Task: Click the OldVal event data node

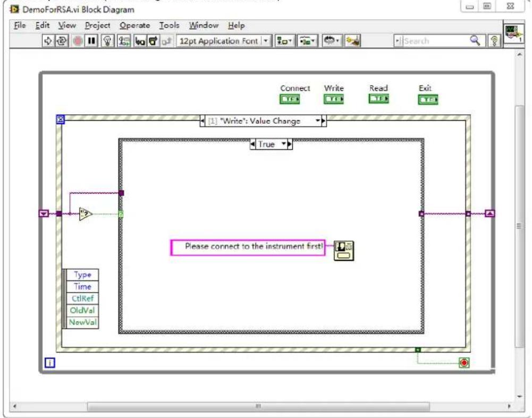Action: pos(82,310)
